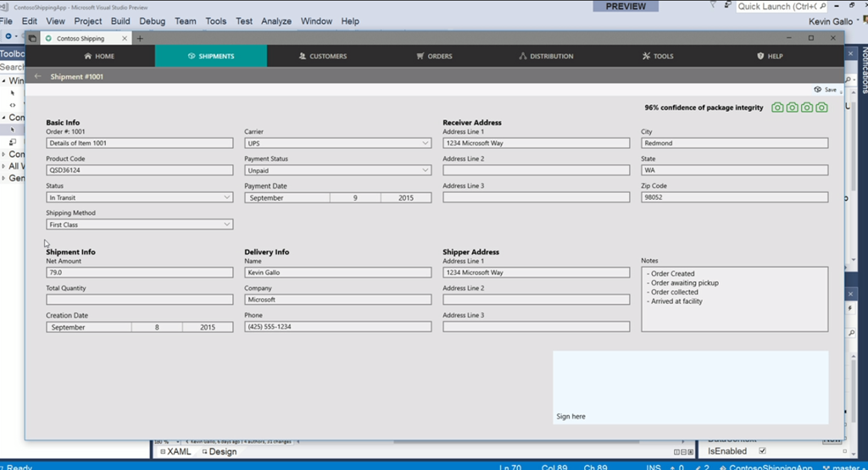The image size is (868, 470).
Task: Click the second green camera icon
Action: (792, 108)
